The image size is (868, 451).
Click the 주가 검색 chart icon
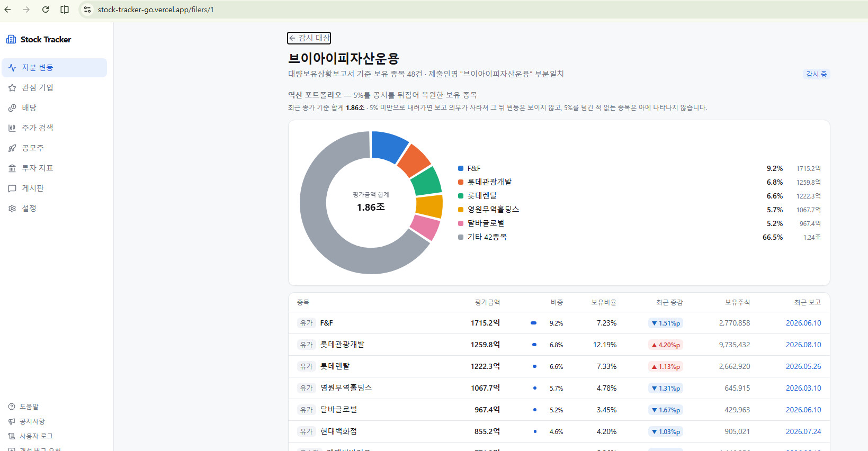(x=12, y=128)
